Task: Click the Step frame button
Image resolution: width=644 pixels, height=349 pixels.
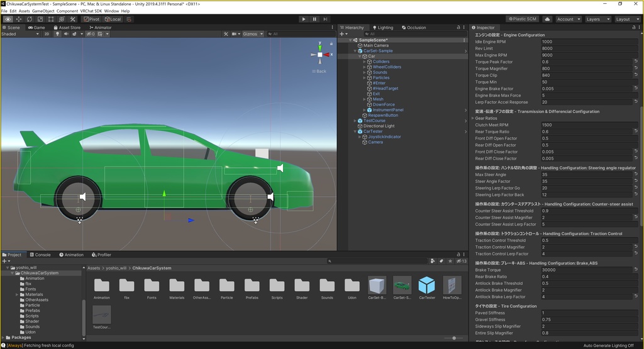Action: (325, 19)
